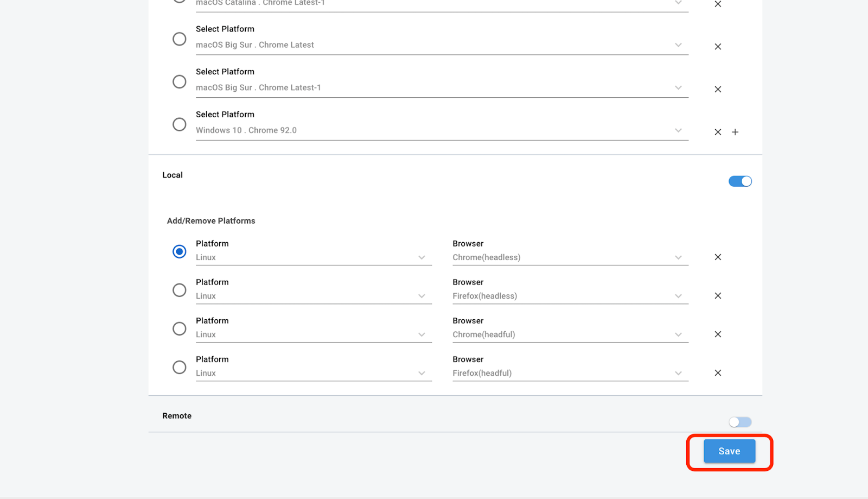The image size is (868, 499).
Task: Click the Save button
Action: (729, 451)
